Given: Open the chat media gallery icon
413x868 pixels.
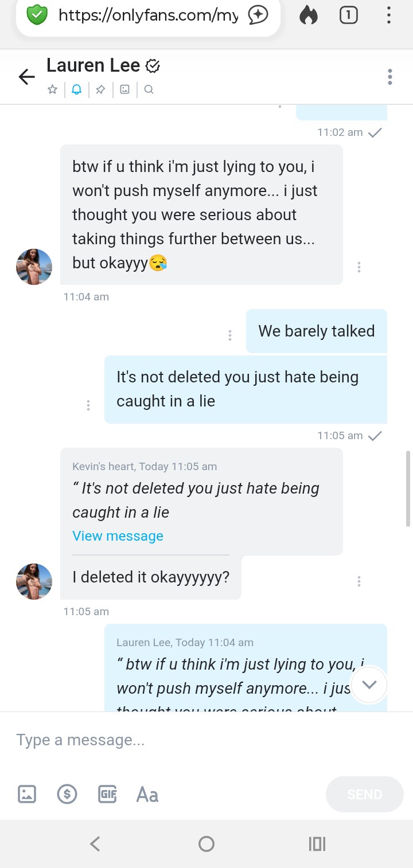Looking at the screenshot, I should tap(124, 89).
